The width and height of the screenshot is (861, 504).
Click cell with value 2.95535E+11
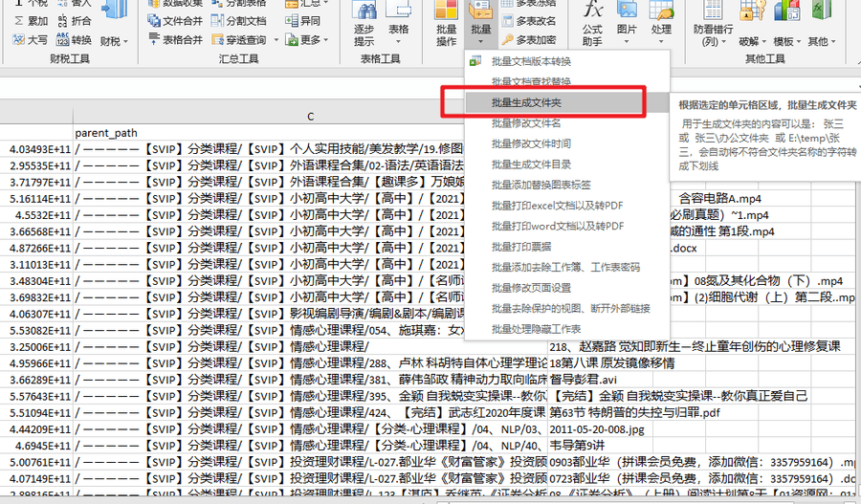pos(36,165)
